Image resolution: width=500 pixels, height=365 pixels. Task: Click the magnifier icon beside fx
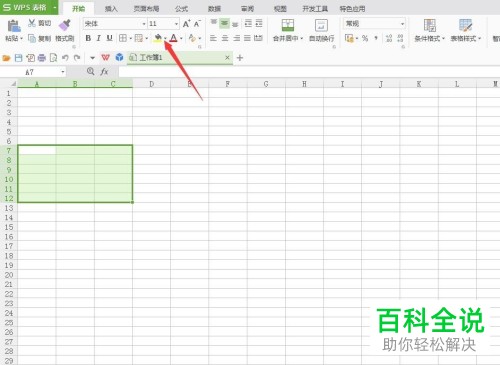coord(90,71)
